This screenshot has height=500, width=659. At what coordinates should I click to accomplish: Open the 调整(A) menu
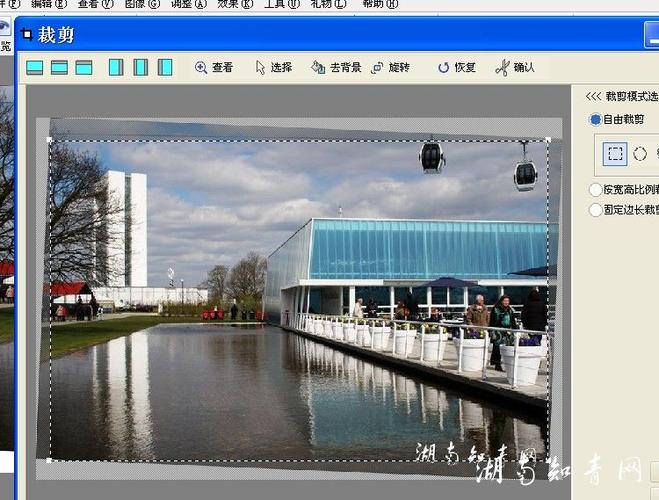click(189, 5)
